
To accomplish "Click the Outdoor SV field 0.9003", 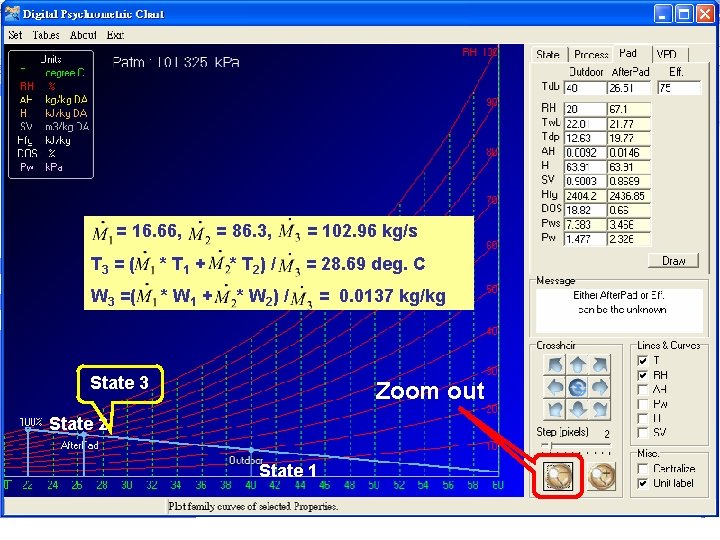I will point(585,181).
